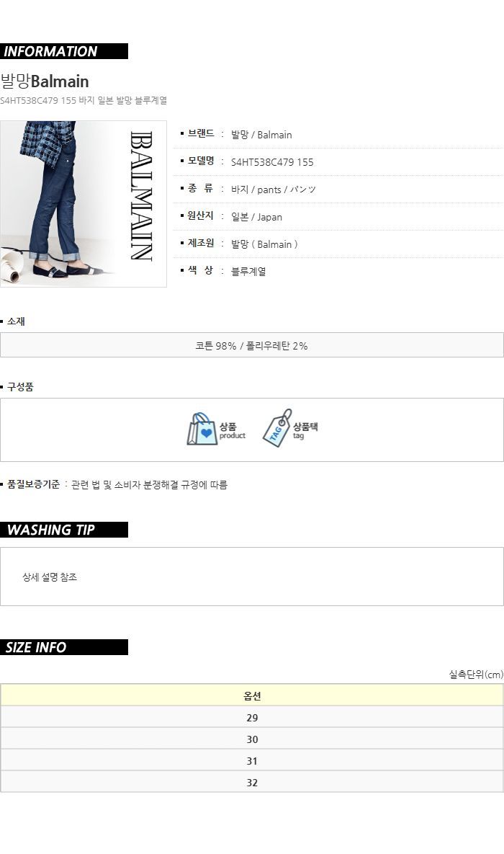
Task: Select size option 31
Action: pos(252,761)
